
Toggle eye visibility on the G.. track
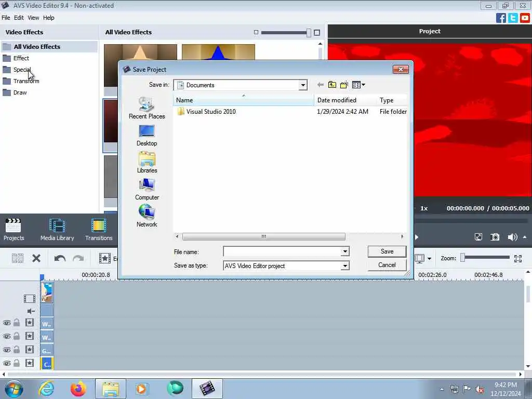click(x=6, y=350)
